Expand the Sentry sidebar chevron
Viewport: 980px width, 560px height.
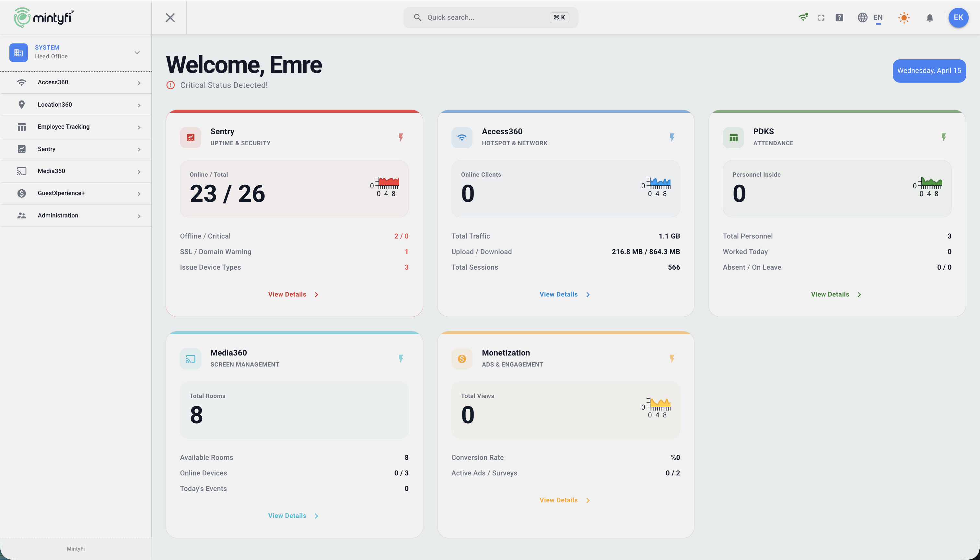click(x=139, y=149)
